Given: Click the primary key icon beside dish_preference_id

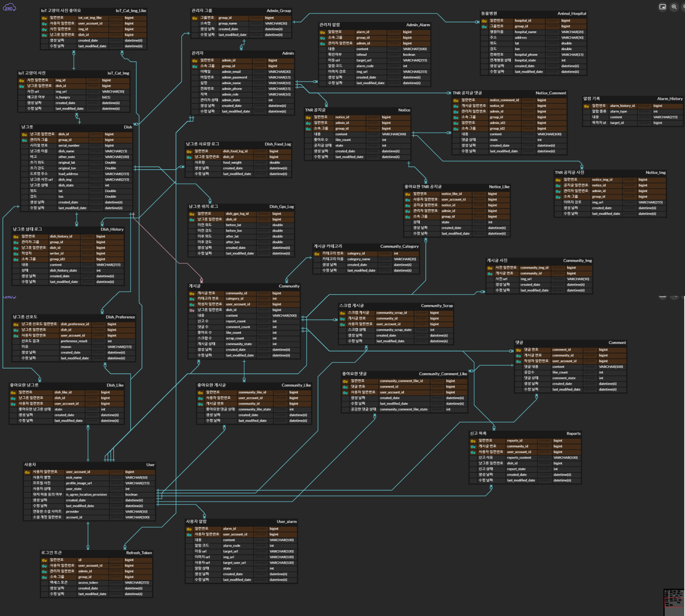Looking at the screenshot, I should (x=16, y=324).
